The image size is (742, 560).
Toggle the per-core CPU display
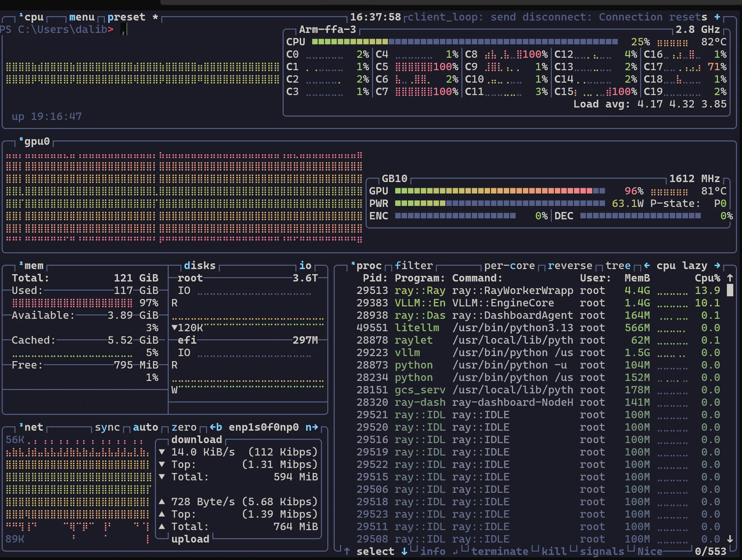click(509, 266)
